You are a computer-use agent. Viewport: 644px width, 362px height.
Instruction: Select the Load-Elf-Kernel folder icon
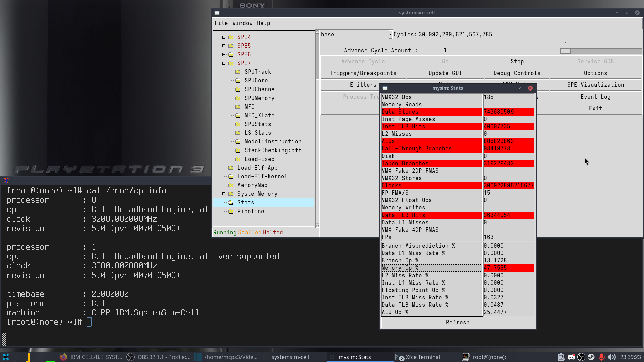231,176
